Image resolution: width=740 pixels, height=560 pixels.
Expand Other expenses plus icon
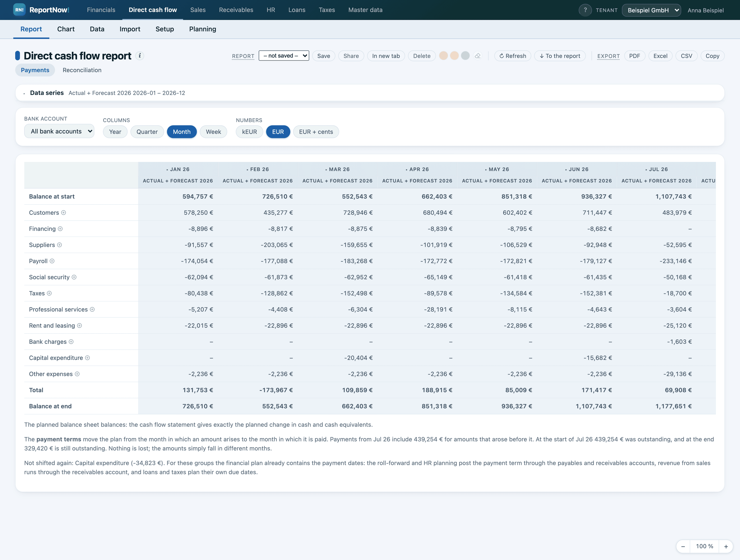click(77, 374)
